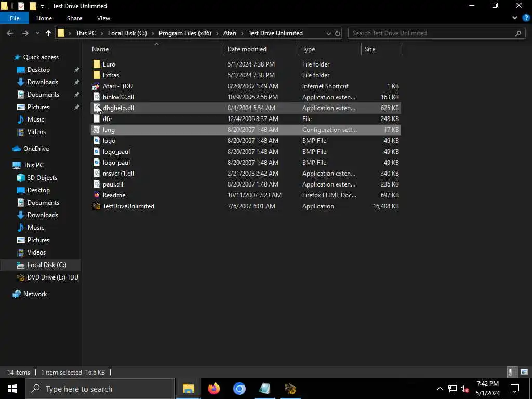Click Type here to search taskbar box
532x399 pixels.
point(100,389)
